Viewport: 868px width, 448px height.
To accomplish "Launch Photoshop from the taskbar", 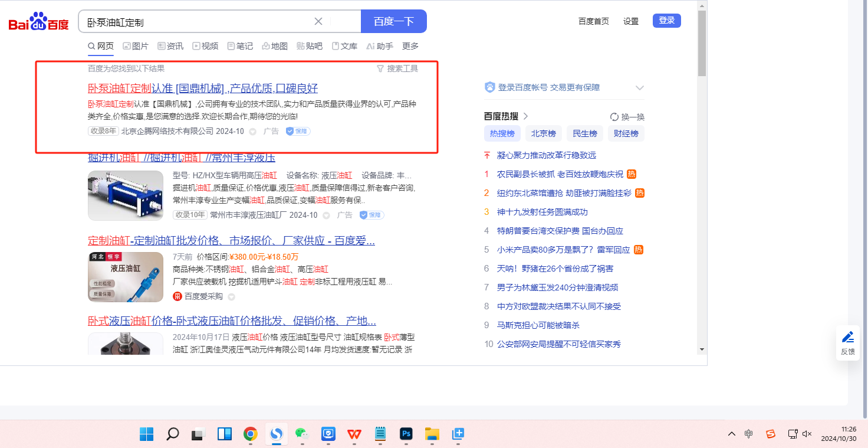I will (406, 434).
